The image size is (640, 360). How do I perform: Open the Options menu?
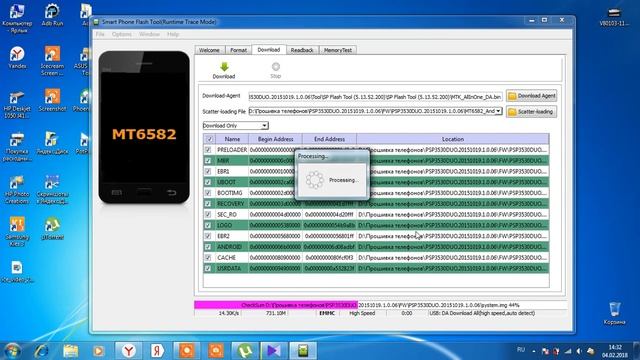coord(122,34)
